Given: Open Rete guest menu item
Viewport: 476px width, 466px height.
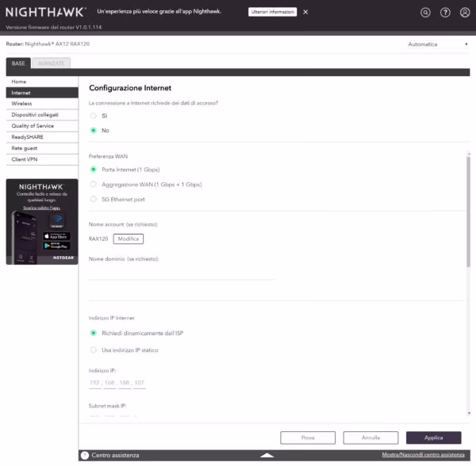Looking at the screenshot, I should [42, 148].
